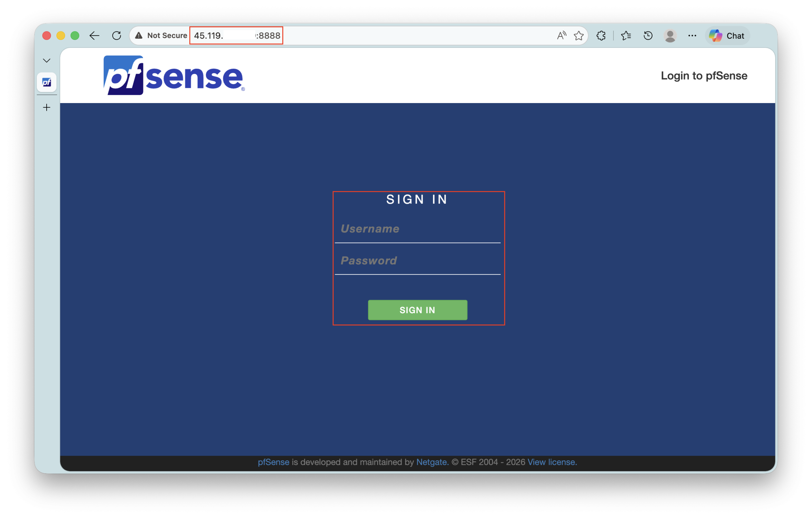Open the Extensions puzzle icon
Screen dimensions: 812x519
pos(601,36)
